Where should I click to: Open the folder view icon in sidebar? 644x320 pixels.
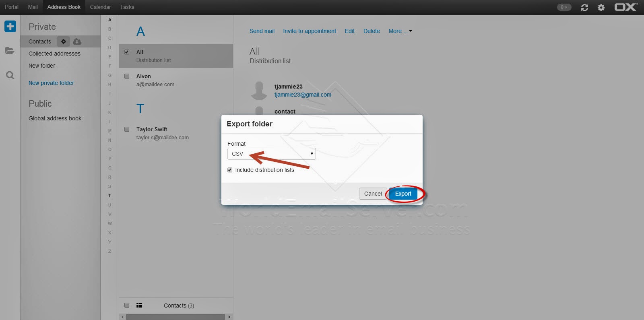click(x=10, y=51)
